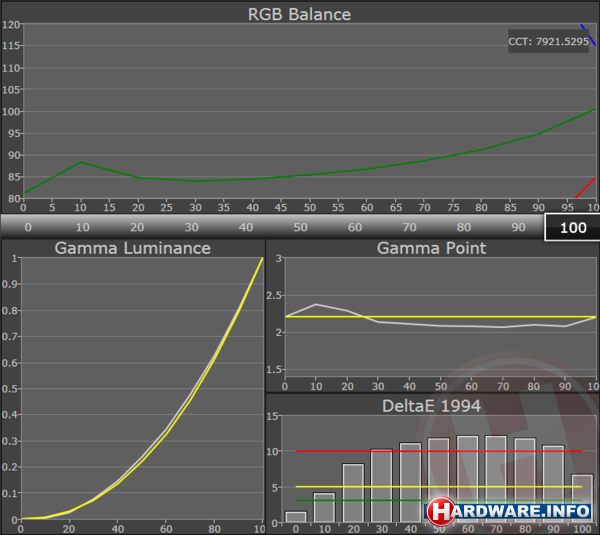Viewport: 600px width, 535px height.
Task: Click the DeltaE bar at 0
Action: pyautogui.click(x=296, y=517)
